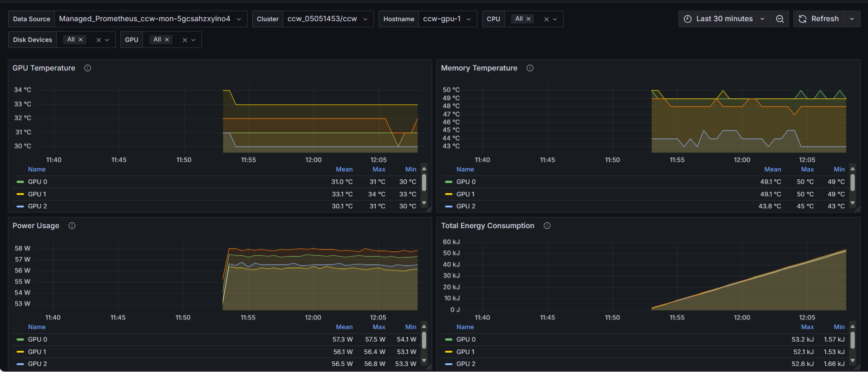Expand the Hostname ccw-gpu-1 dropdown
The width and height of the screenshot is (868, 372).
[x=447, y=19]
